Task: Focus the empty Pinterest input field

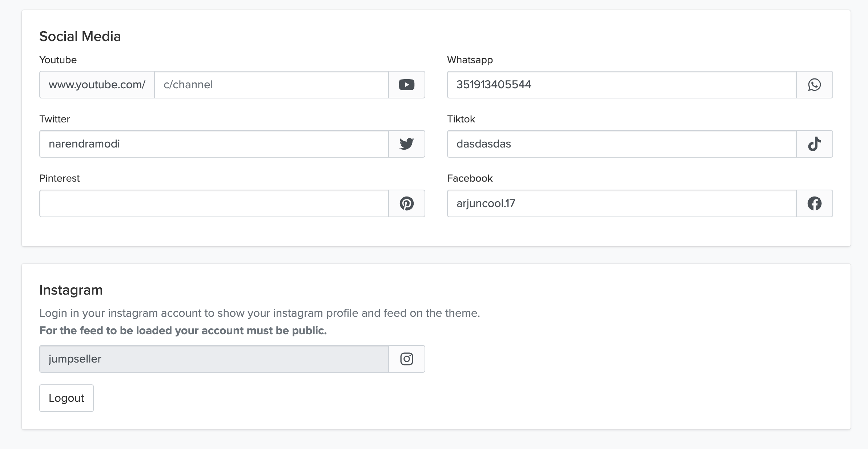Action: point(214,203)
